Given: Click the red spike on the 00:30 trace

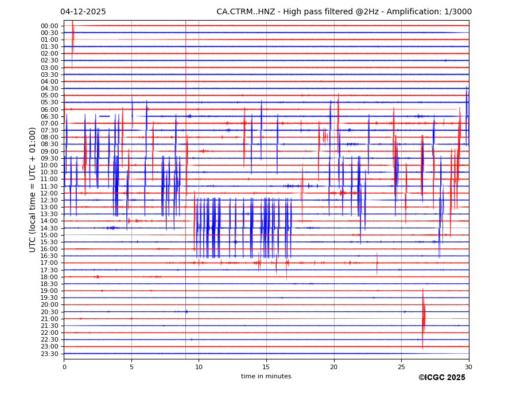Looking at the screenshot, I should (72, 34).
